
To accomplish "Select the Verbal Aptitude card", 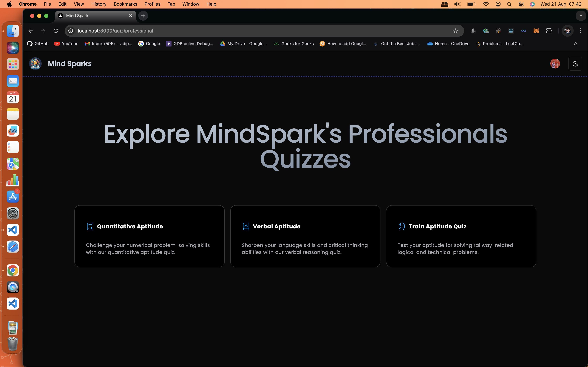I will click(x=305, y=236).
